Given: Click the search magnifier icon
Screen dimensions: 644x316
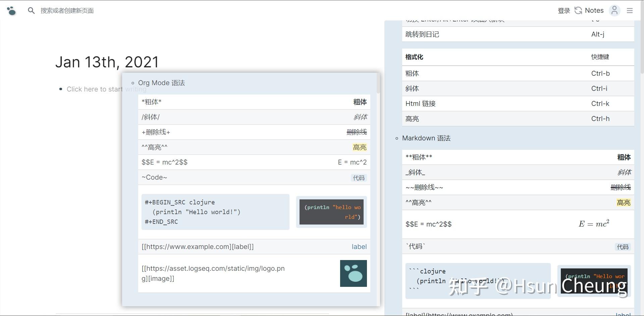Looking at the screenshot, I should (x=31, y=10).
